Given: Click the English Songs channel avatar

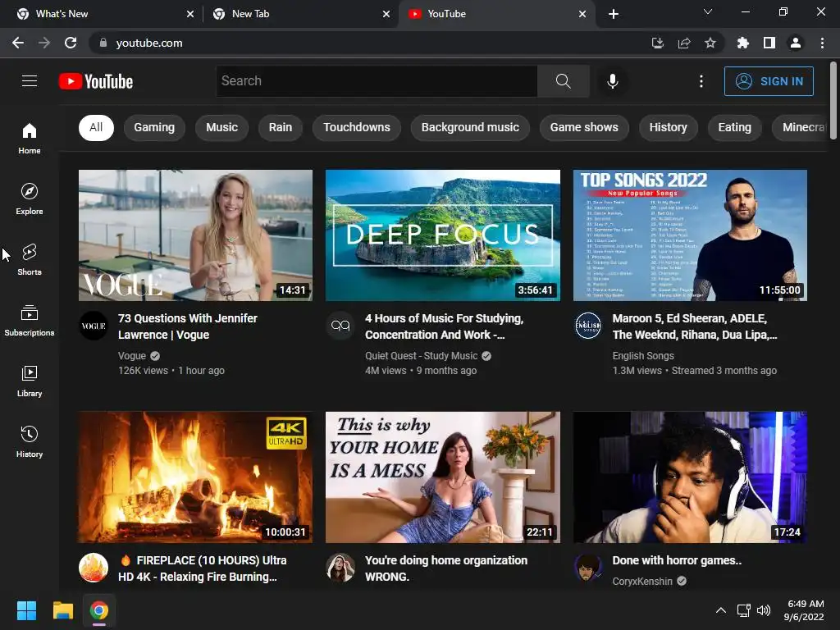Looking at the screenshot, I should [588, 326].
